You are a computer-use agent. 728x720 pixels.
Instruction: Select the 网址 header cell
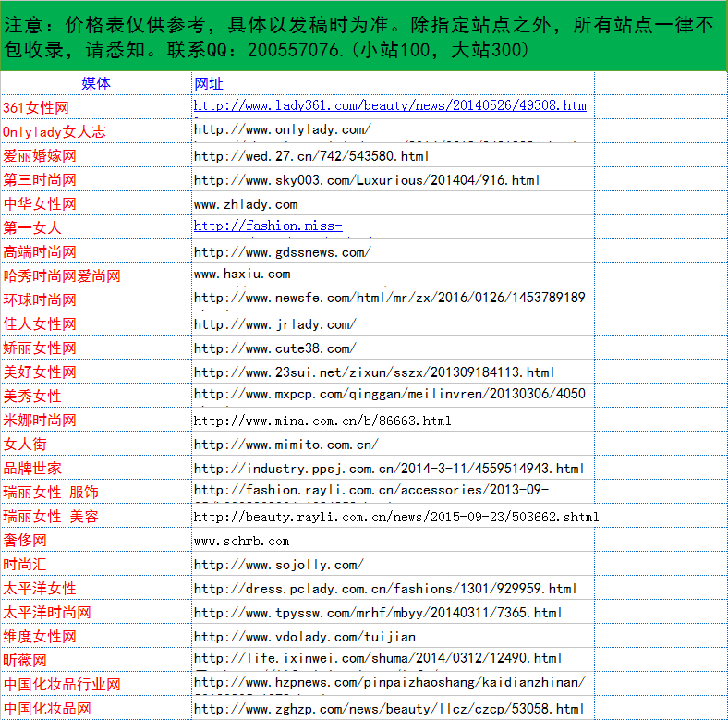click(x=393, y=83)
